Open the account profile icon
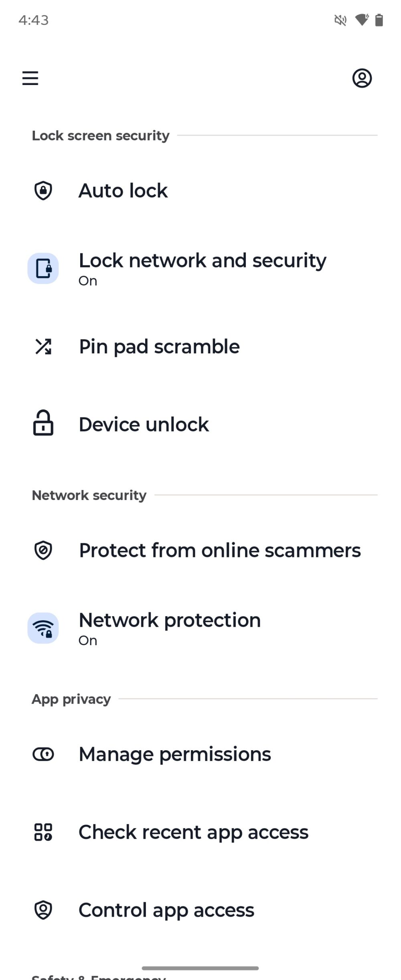401x980 pixels. click(x=362, y=78)
